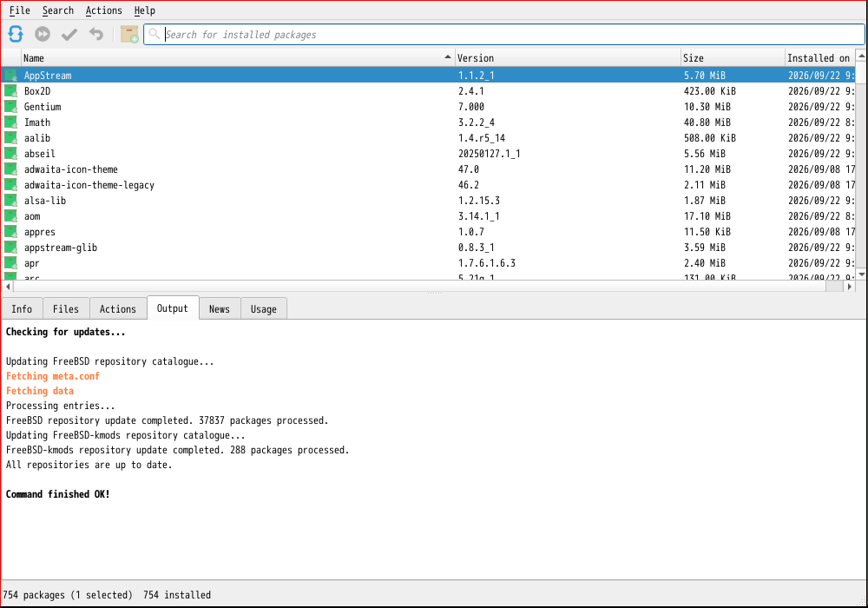The width and height of the screenshot is (868, 608).
Task: Switch to the News tab
Action: pos(220,309)
